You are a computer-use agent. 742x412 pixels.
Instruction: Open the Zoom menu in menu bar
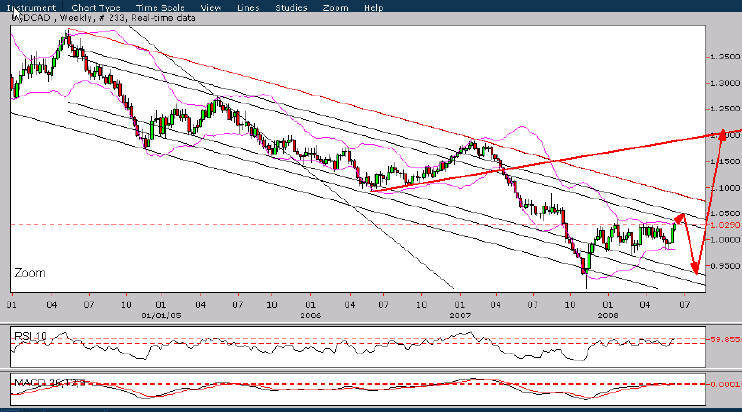[336, 8]
